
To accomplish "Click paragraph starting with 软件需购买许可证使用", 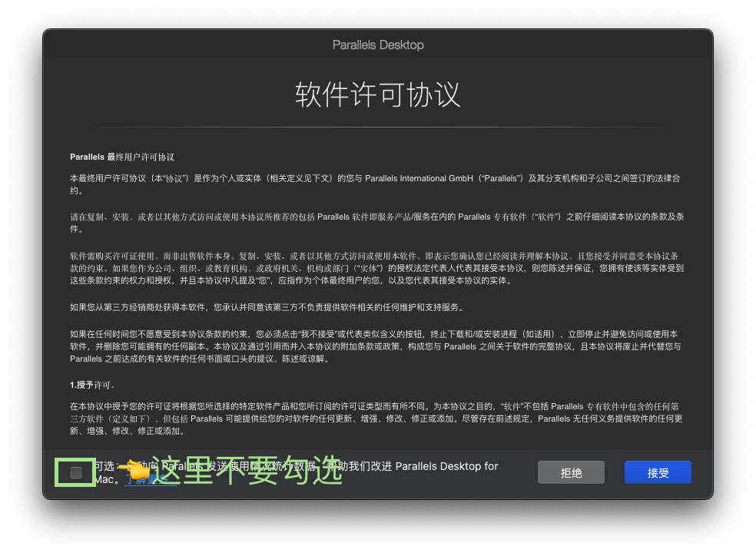I will (377, 268).
